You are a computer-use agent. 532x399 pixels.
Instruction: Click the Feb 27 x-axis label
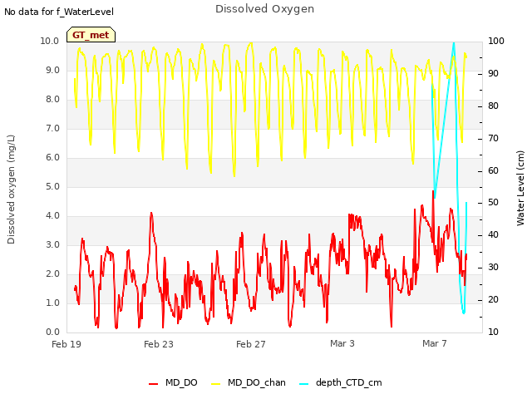[251, 344]
